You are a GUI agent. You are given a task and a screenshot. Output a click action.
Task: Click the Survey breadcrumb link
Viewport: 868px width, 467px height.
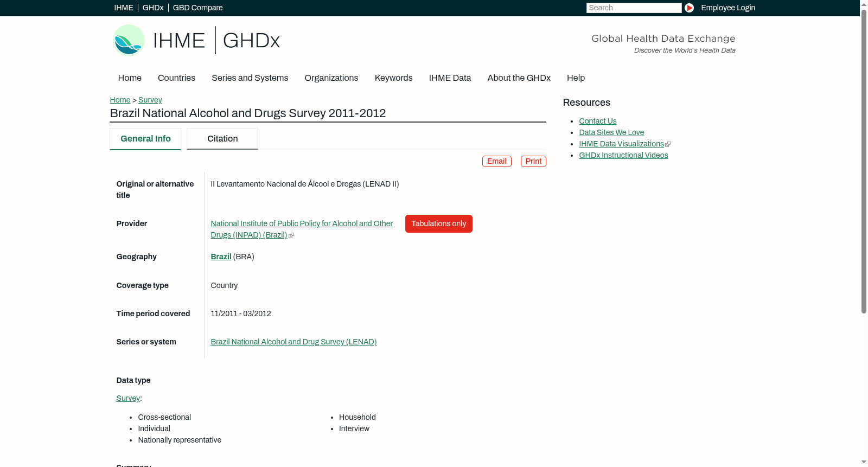click(150, 100)
